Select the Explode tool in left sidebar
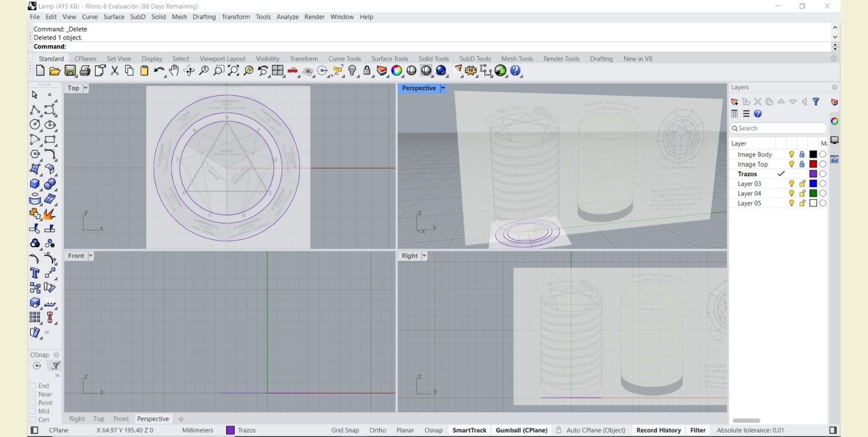Screen dimensions: 868x437 pos(50,214)
